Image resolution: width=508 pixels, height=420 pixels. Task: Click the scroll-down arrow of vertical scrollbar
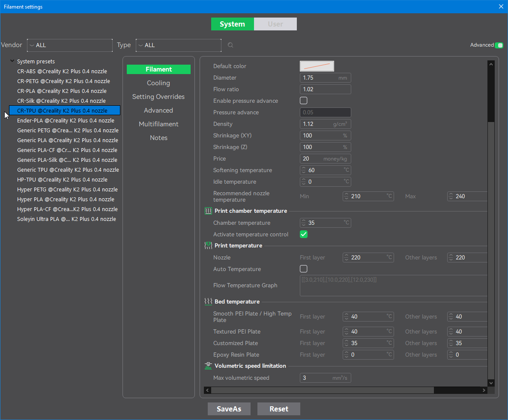(x=491, y=383)
